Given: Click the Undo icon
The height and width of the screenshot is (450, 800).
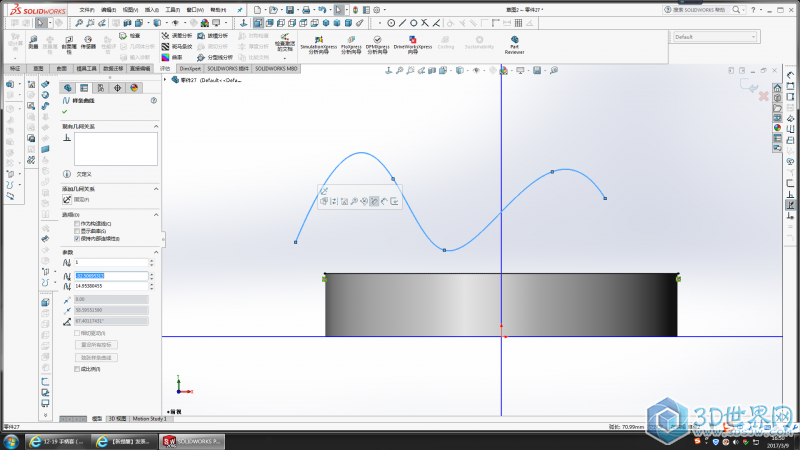Looking at the screenshot, I should pyautogui.click(x=322, y=10).
